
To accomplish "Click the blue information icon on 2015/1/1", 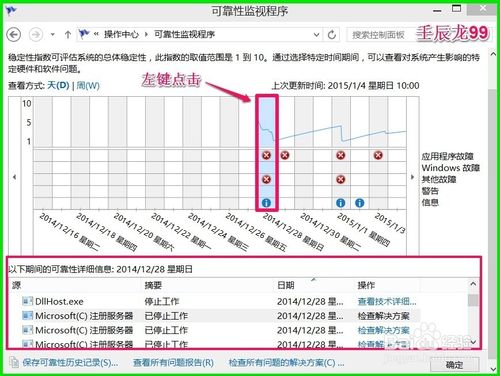I will 340,203.
